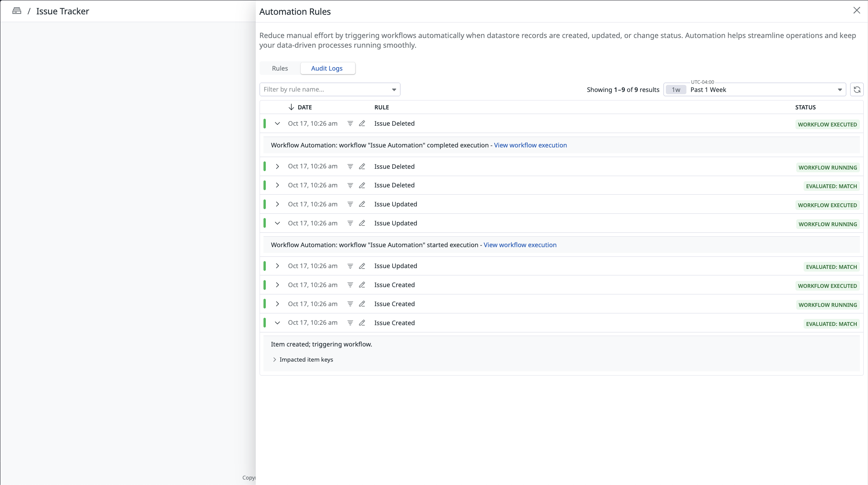Open the Filter by rule name dropdown
The height and width of the screenshot is (485, 868).
click(x=330, y=89)
